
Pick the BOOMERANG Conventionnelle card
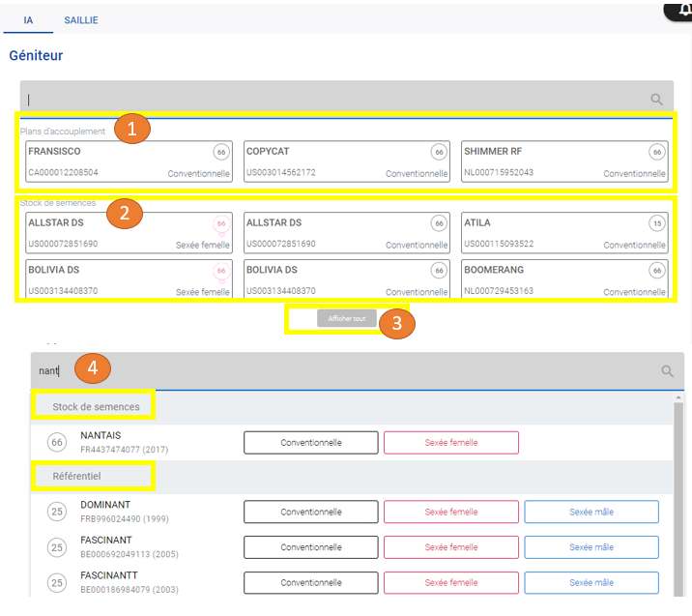point(564,279)
